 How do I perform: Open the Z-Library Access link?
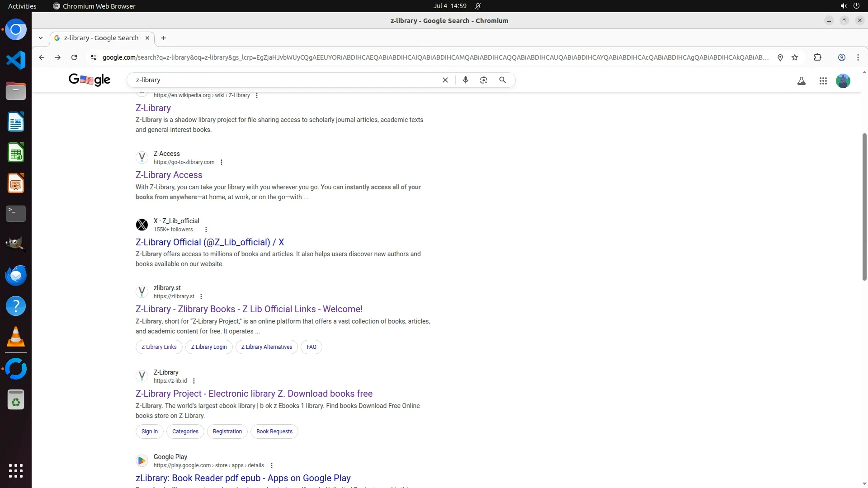tap(169, 175)
